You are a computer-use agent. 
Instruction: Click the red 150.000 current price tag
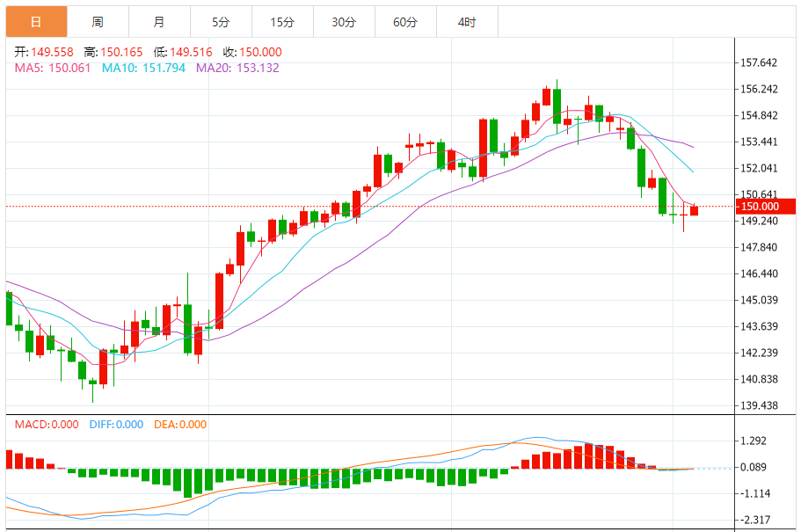point(765,207)
